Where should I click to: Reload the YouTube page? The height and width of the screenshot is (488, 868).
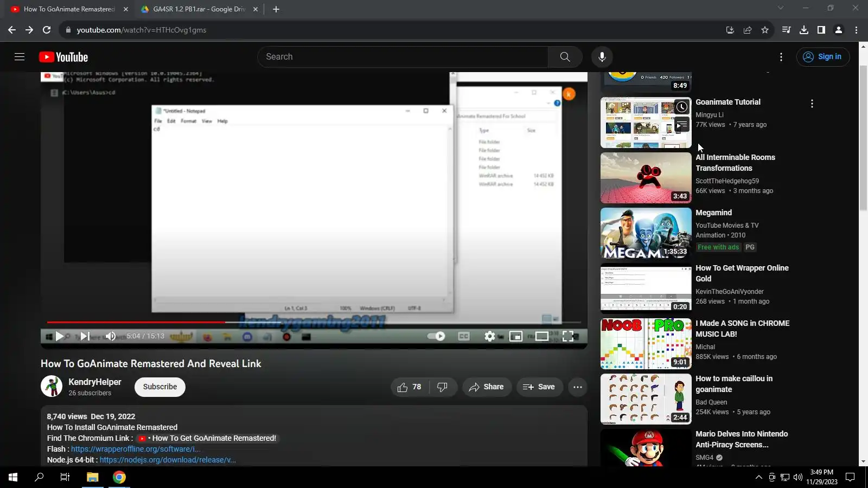(47, 30)
